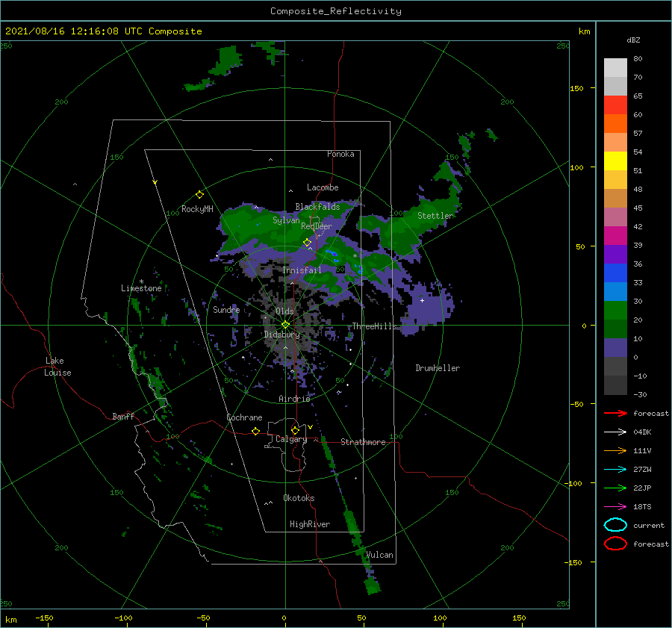This screenshot has width=672, height=628.
Task: Click the white 04DK arrow icon
Action: (x=615, y=432)
